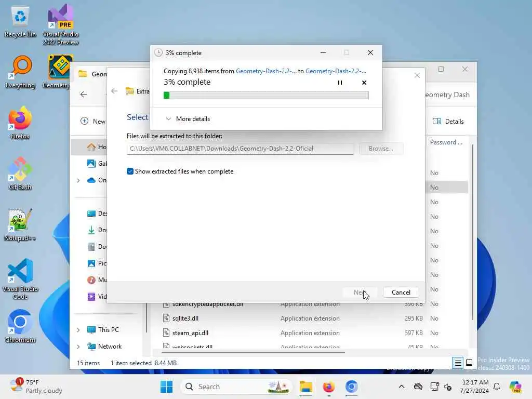Viewport: 532px width, 399px height.
Task: Toggle the Details pane in File Explorer
Action: (448, 121)
